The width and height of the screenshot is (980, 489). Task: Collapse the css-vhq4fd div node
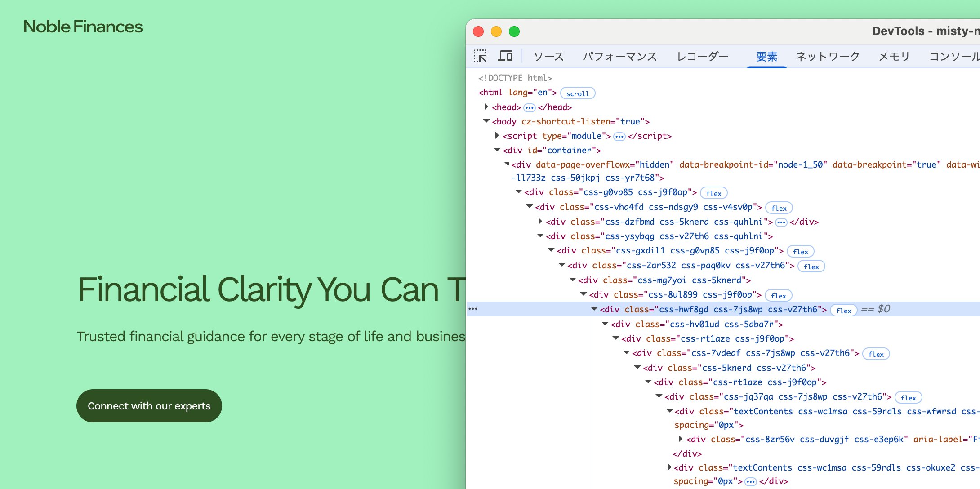coord(529,207)
